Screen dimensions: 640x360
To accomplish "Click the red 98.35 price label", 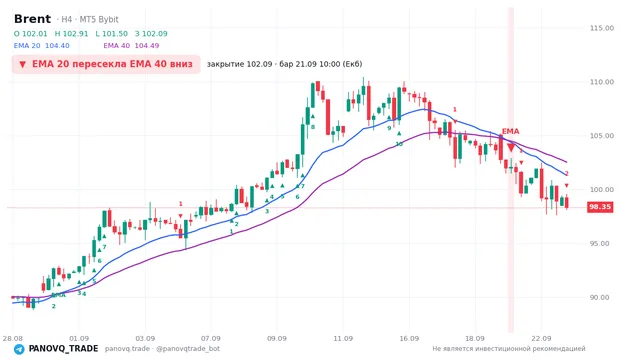I will coord(600,207).
